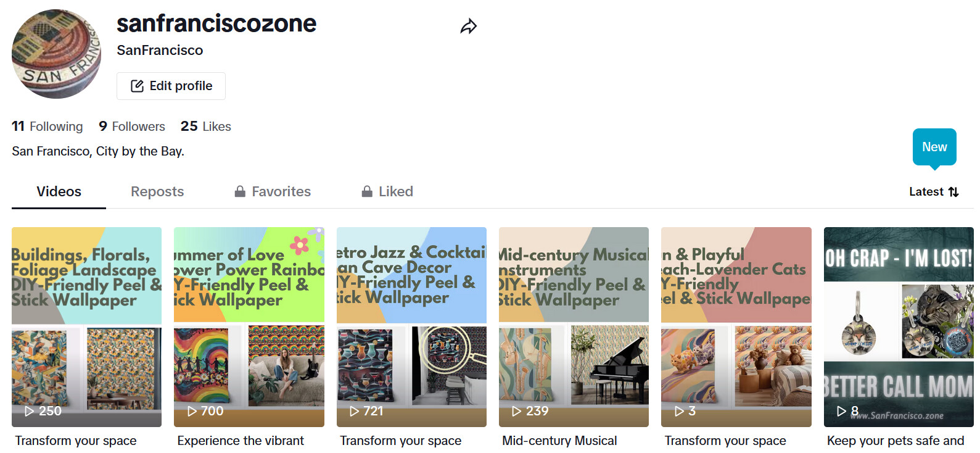Click the play icon showing 721 views
Image resolution: width=980 pixels, height=453 pixels.
pyautogui.click(x=354, y=411)
